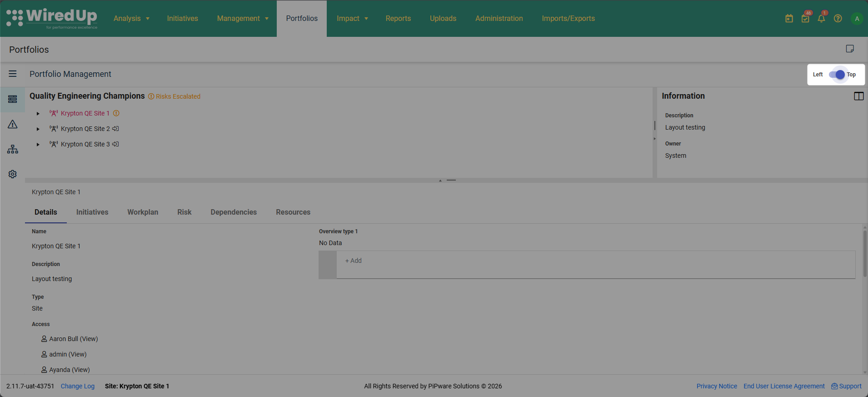Click the tower icon of Krypton QE Site 3
868x397 pixels.
pos(54,144)
